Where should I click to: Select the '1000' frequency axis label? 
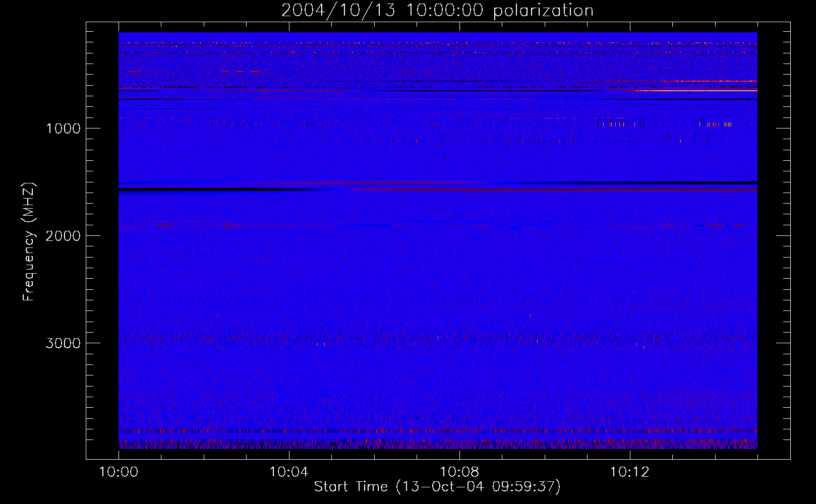click(63, 129)
